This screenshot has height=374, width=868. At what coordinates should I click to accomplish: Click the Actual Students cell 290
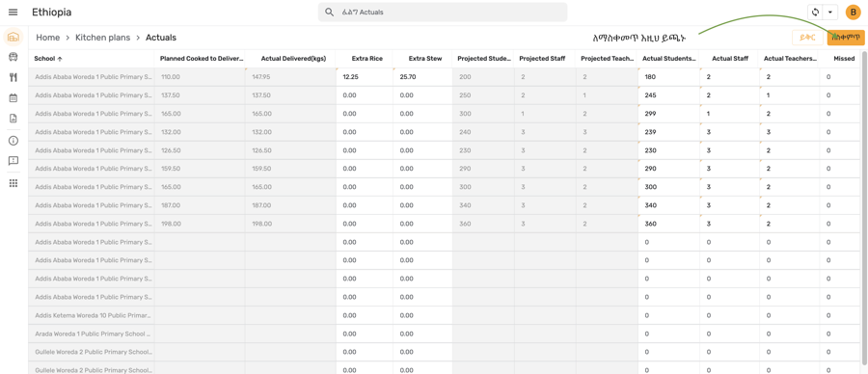click(668, 169)
